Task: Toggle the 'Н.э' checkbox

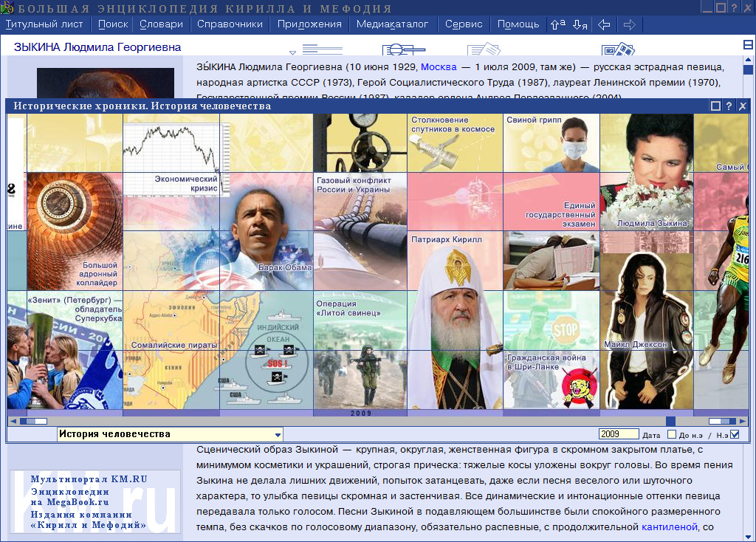Action: pyautogui.click(x=734, y=434)
